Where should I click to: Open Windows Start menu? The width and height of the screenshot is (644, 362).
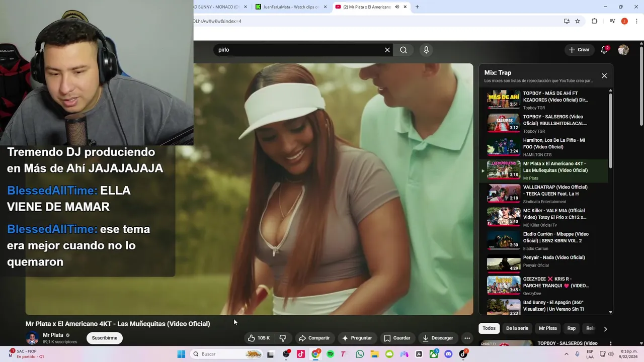click(181, 354)
